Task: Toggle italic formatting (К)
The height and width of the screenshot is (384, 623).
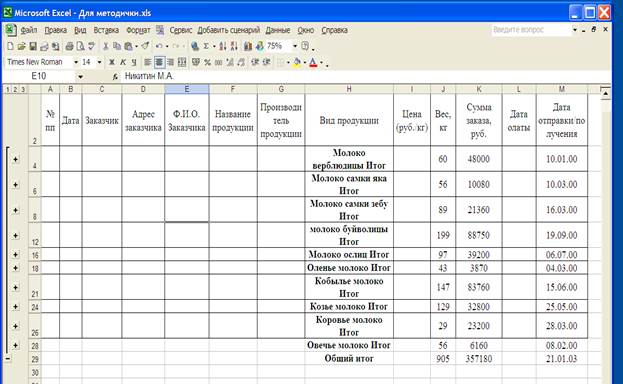Action: (123, 62)
